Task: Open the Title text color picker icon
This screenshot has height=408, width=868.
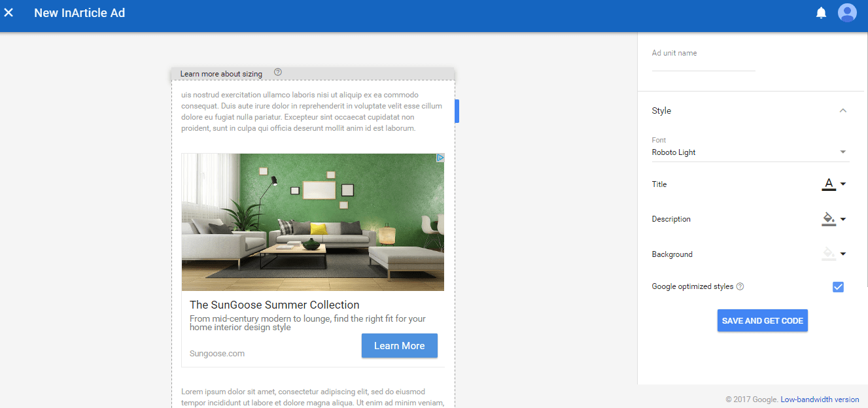Action: coord(829,184)
